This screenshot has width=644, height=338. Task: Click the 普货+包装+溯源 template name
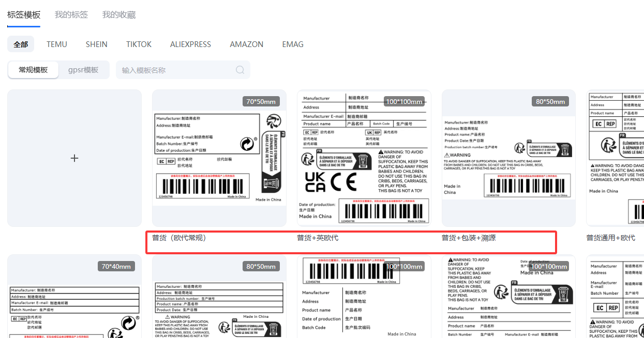469,238
